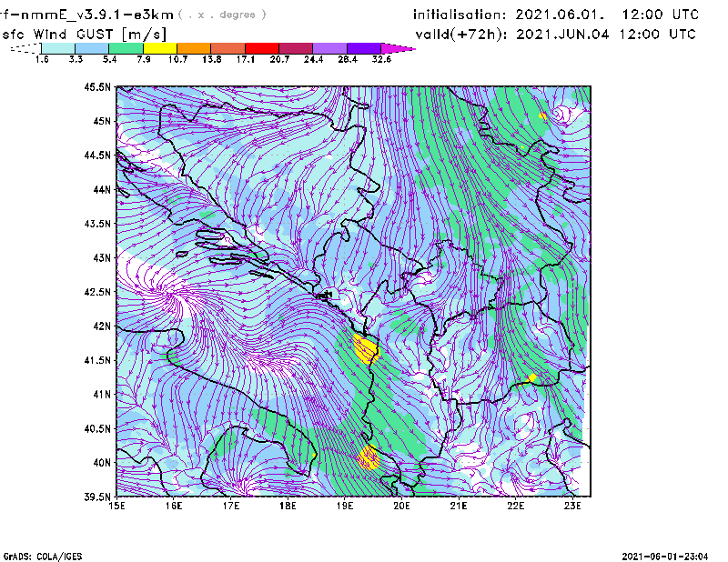Click the legend value "13.8"

212,59
